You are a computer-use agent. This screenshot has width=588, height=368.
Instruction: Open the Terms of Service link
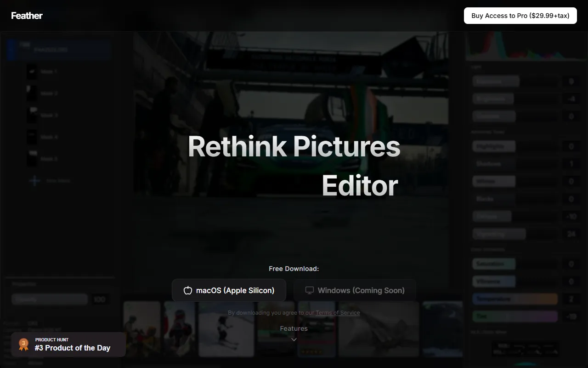[338, 313]
